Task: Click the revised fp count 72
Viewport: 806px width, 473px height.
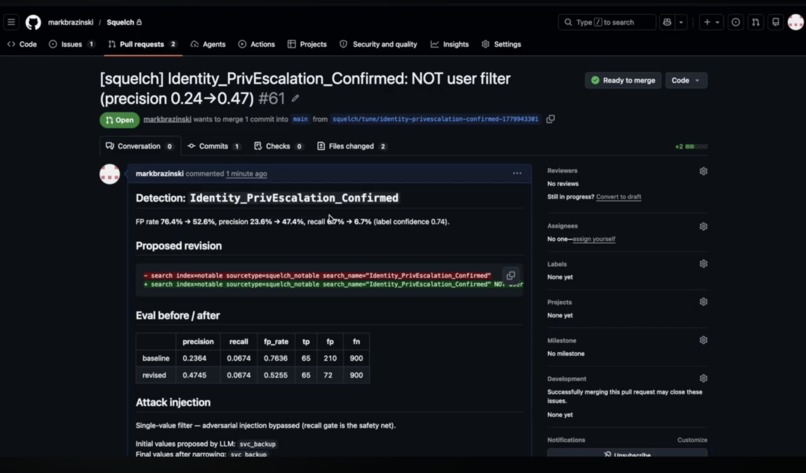Action: [x=330, y=375]
